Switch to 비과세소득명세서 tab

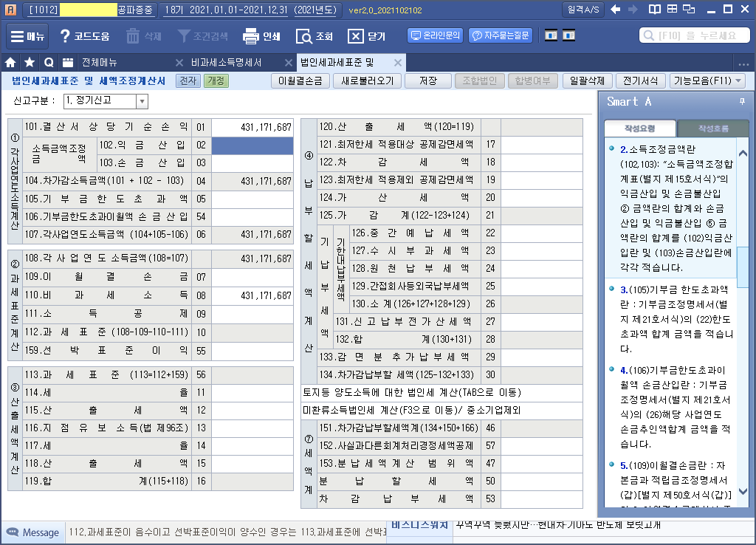[226, 62]
